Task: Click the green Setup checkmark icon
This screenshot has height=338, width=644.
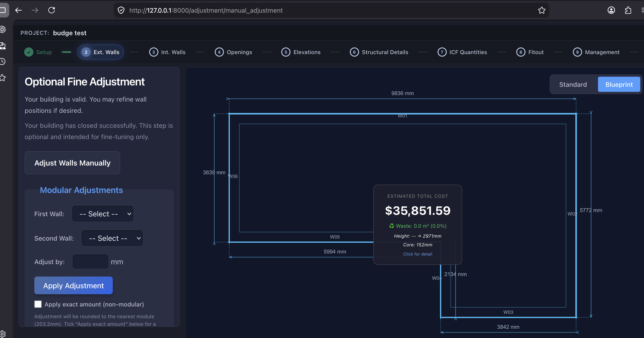Action: click(x=29, y=52)
